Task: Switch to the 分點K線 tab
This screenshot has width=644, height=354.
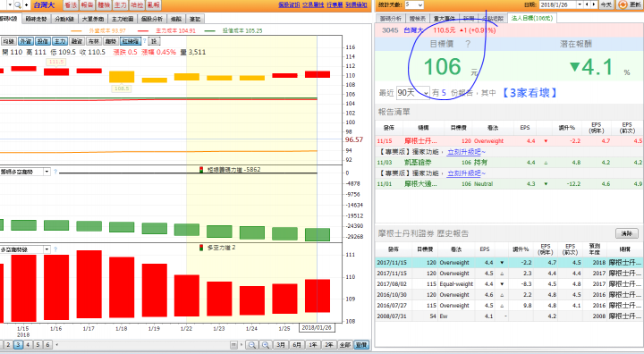Action: coord(64,19)
